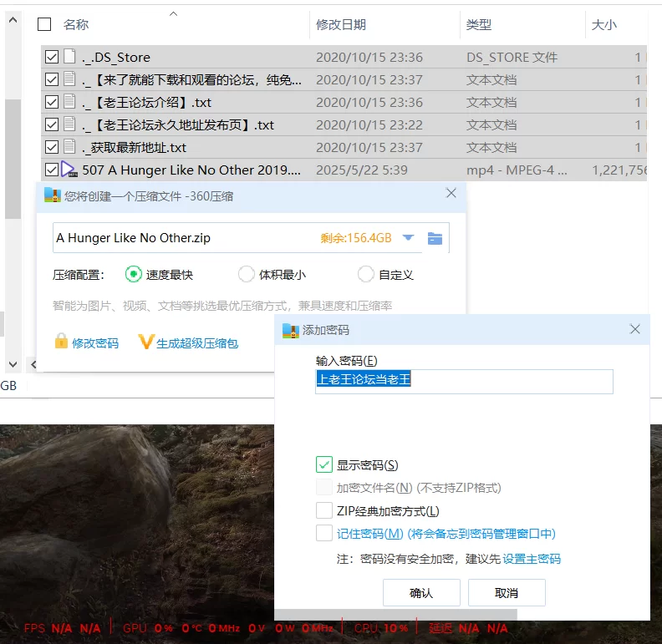The width and height of the screenshot is (662, 644).
Task: Click the sort arrow above the 名称 column
Action: [x=173, y=14]
